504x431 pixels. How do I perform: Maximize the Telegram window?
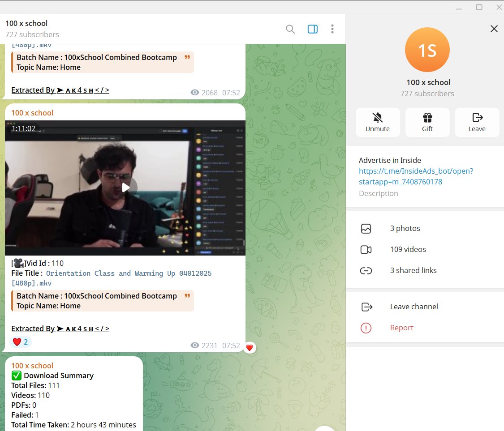click(x=479, y=7)
